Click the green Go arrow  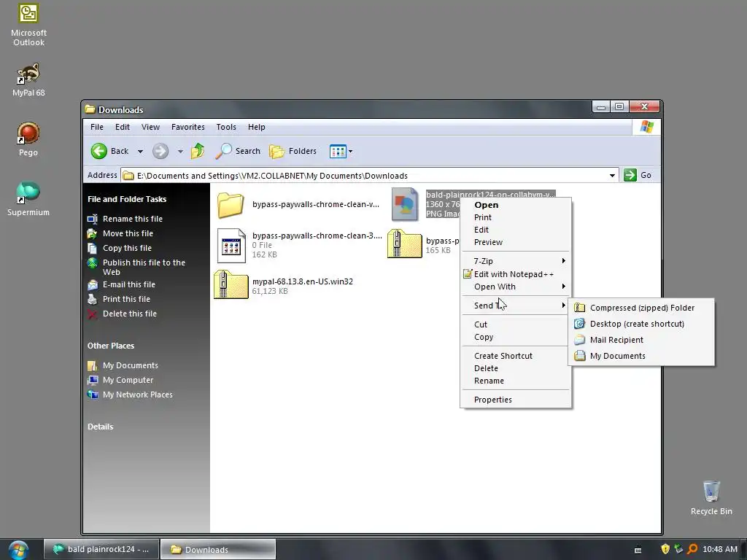(x=630, y=175)
